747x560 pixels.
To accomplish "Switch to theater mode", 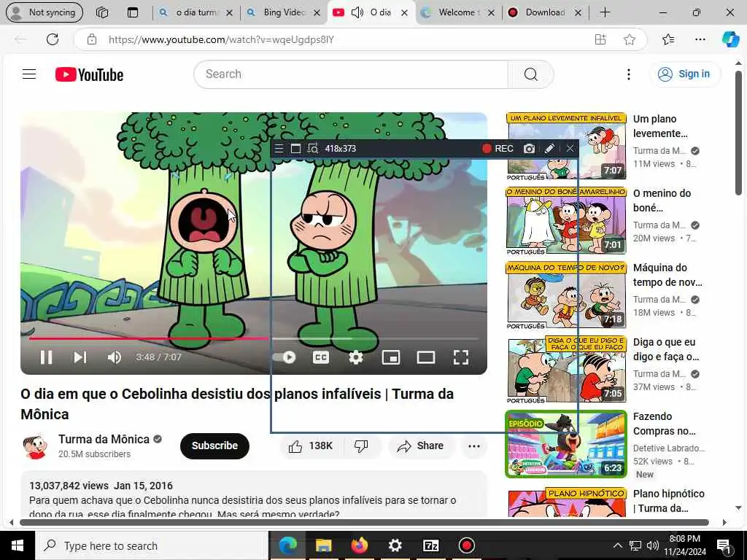I will (426, 357).
